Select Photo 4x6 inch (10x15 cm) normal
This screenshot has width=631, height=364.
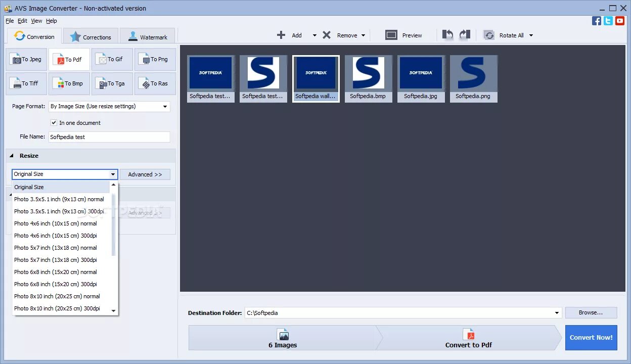[61, 223]
